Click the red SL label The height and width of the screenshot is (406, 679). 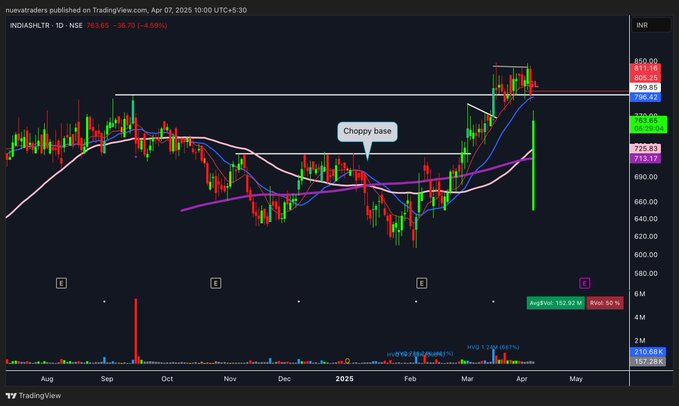534,84
